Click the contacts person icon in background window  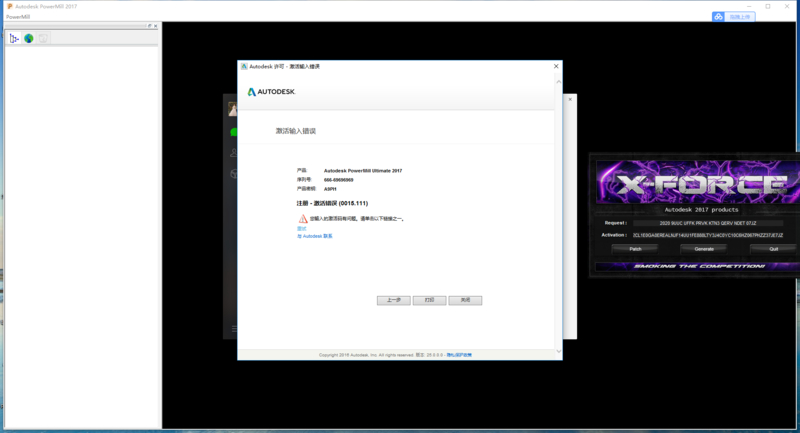coord(234,152)
